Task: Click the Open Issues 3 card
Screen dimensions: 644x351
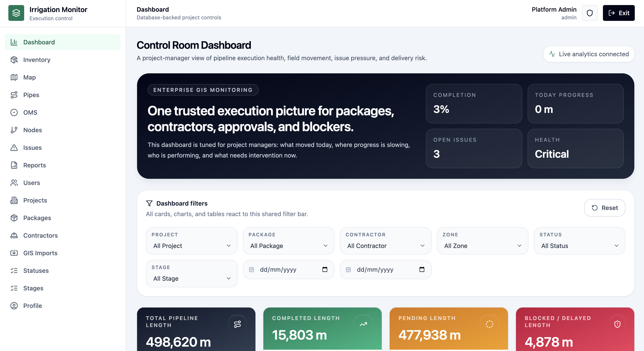Action: click(474, 148)
